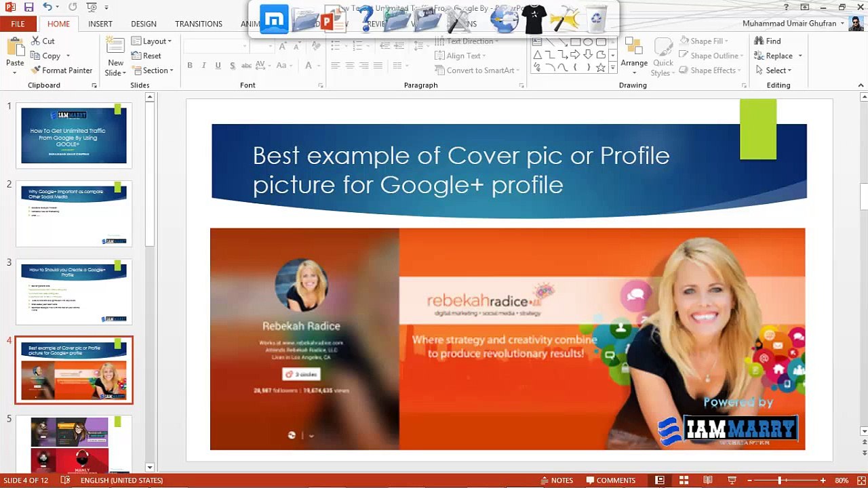Select the star shape in shapes gallery
The image size is (868, 488).
click(x=600, y=67)
